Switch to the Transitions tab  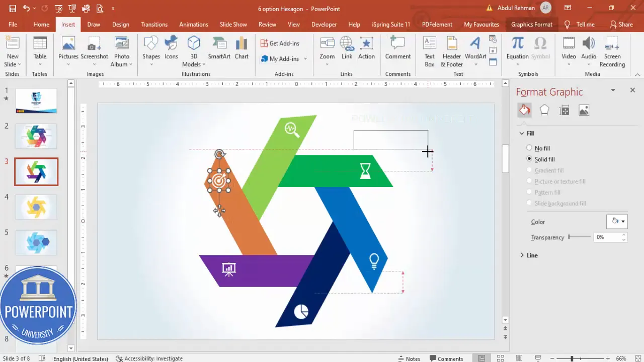(x=154, y=24)
